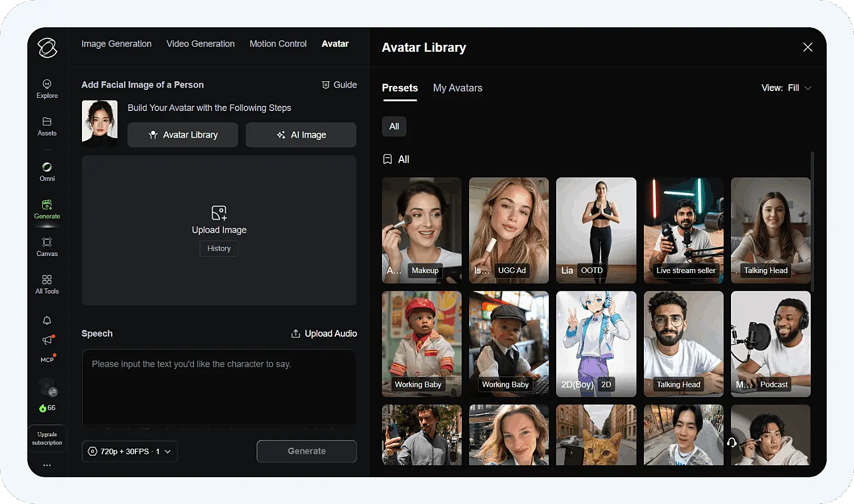Select the Working Baby chef avatar
Viewport: 854px width, 504px height.
coord(422,344)
